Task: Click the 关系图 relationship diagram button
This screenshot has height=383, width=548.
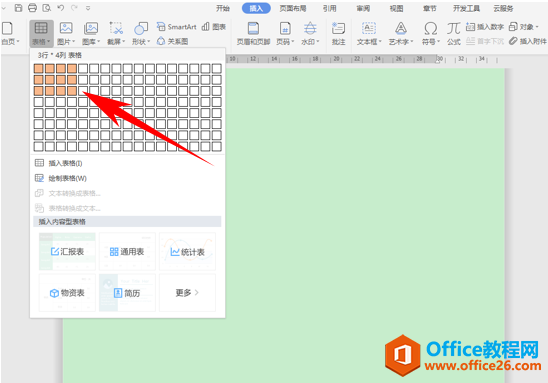Action: pyautogui.click(x=172, y=41)
